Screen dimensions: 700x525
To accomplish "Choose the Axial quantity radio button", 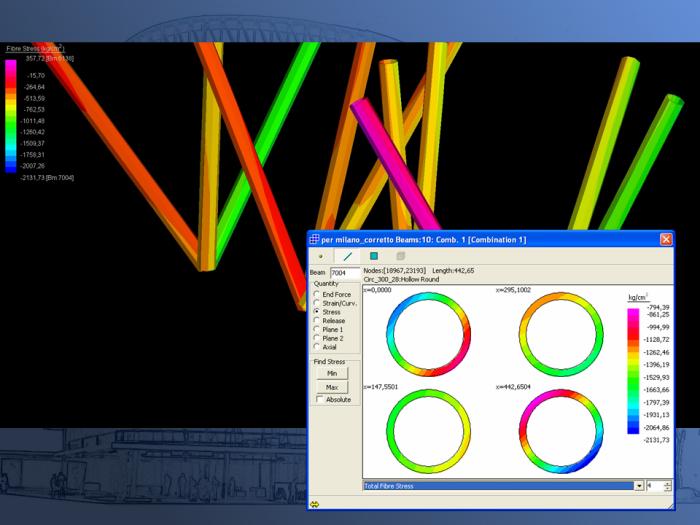I will point(317,347).
